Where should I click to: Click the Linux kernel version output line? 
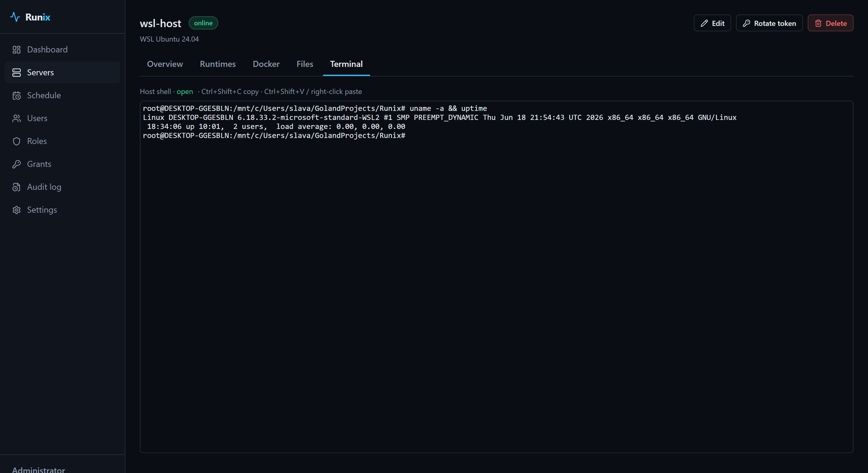pyautogui.click(x=440, y=117)
